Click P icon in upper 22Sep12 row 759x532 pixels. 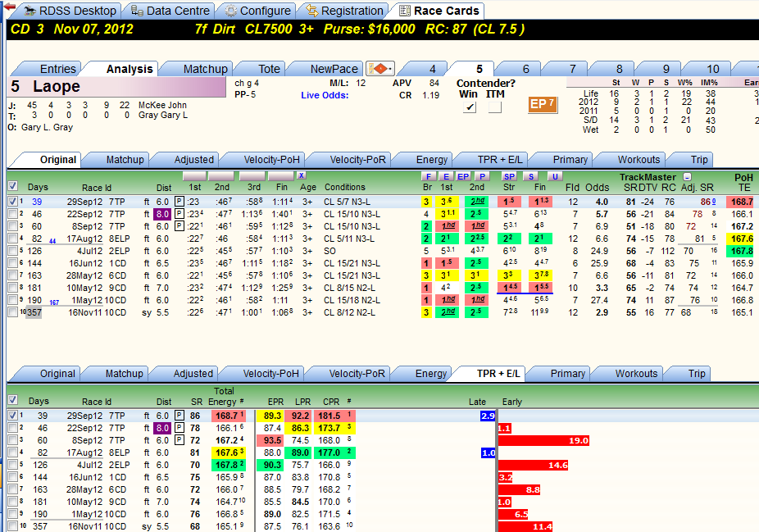pyautogui.click(x=180, y=214)
